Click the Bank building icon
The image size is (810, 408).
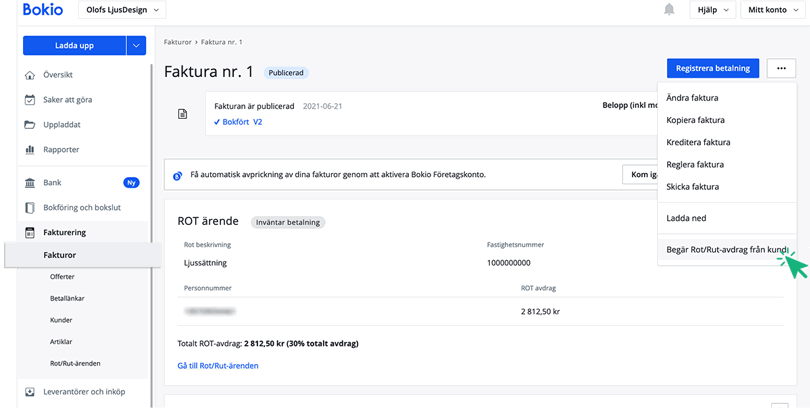(30, 183)
